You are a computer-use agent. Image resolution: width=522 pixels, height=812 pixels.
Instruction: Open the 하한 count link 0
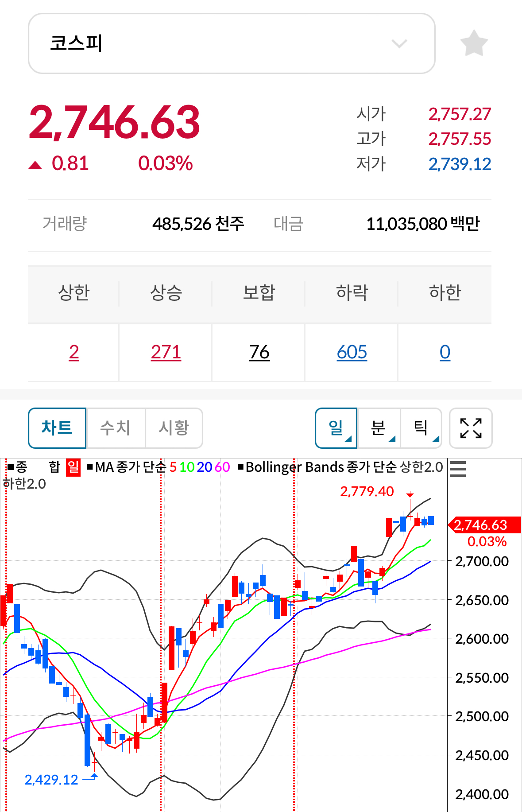[x=445, y=353]
